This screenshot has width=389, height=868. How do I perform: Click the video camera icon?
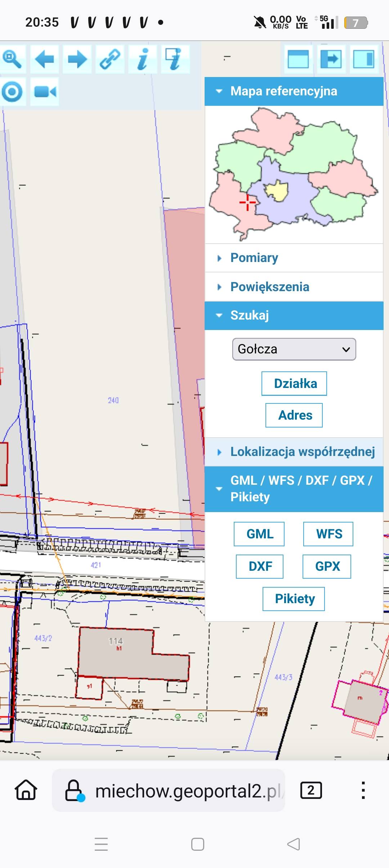coord(45,92)
